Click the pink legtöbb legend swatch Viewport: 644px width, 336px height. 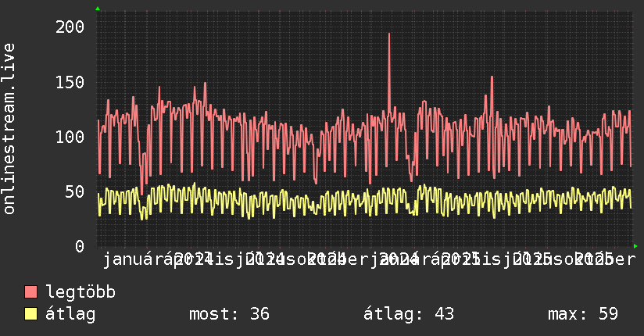click(30, 291)
